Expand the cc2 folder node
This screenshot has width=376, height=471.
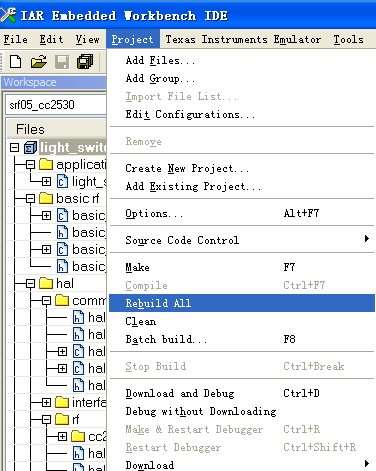point(62,436)
